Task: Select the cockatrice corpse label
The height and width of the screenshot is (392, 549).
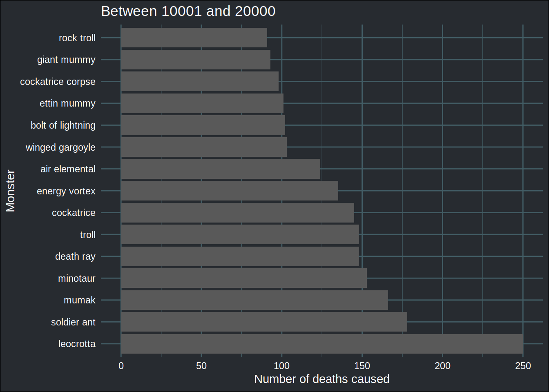Action: [x=58, y=82]
